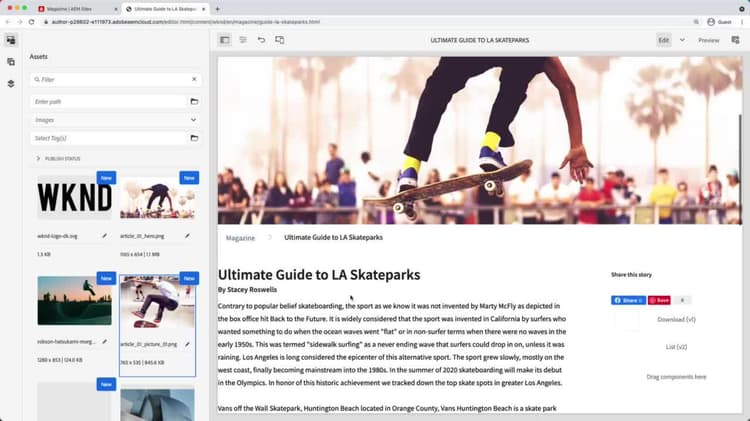Select the article_01_hero.png thumbnail

tap(157, 198)
